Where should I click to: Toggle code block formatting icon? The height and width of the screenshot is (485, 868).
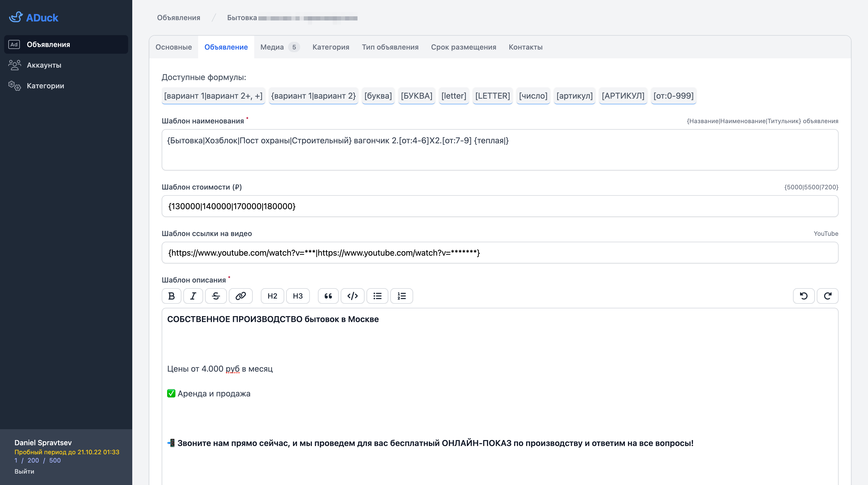[352, 296]
